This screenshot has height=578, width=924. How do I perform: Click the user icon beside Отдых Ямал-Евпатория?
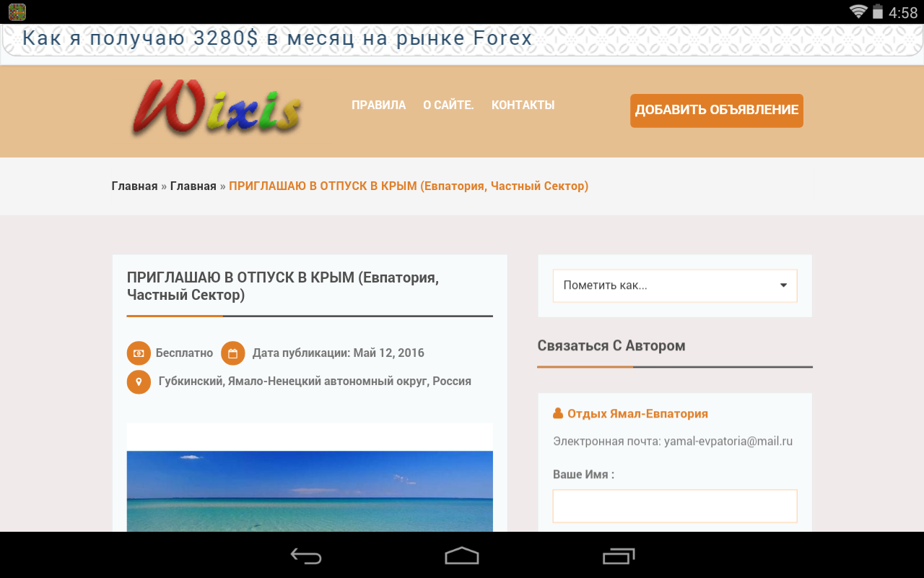tap(558, 414)
